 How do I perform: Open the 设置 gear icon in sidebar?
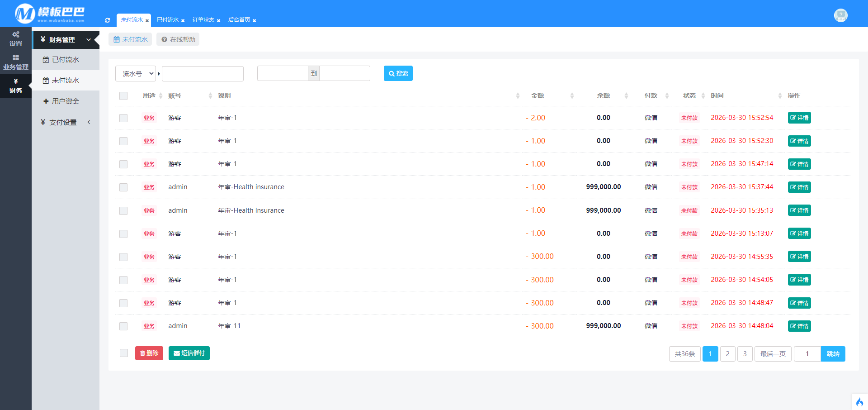point(16,35)
